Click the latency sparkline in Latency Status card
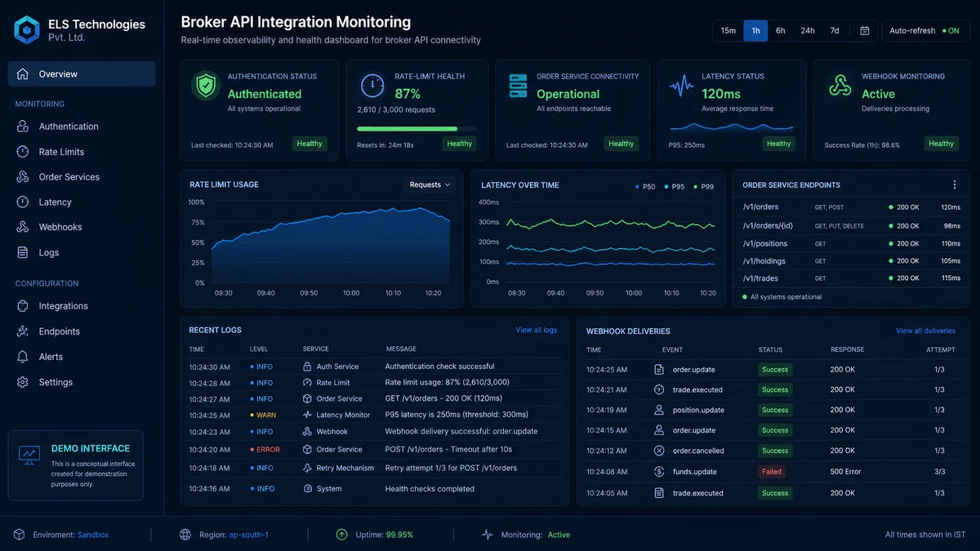 pyautogui.click(x=731, y=127)
